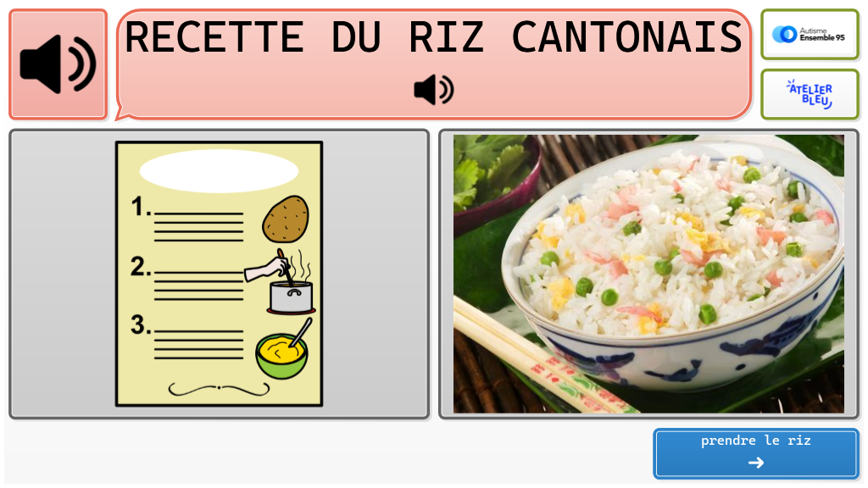Click the large speaker icon at top left

click(58, 64)
